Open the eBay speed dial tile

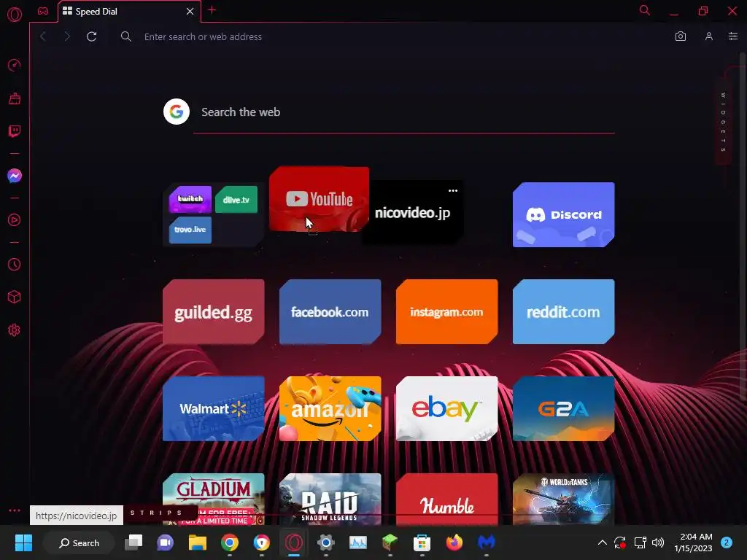pyautogui.click(x=447, y=408)
